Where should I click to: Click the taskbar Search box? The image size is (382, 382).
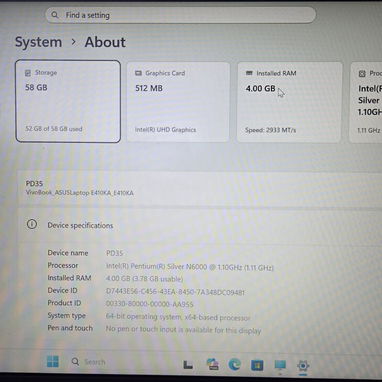(x=89, y=362)
